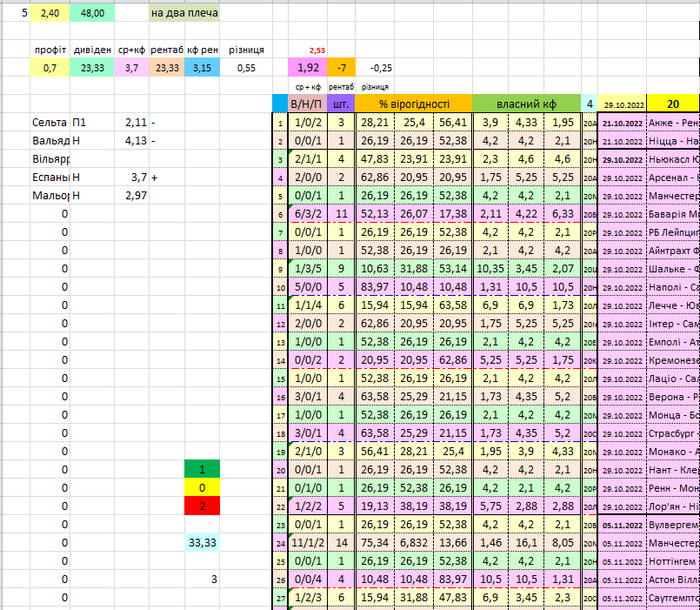Click the yellow 0,7 profit value
The image size is (700, 610).
pos(50,68)
